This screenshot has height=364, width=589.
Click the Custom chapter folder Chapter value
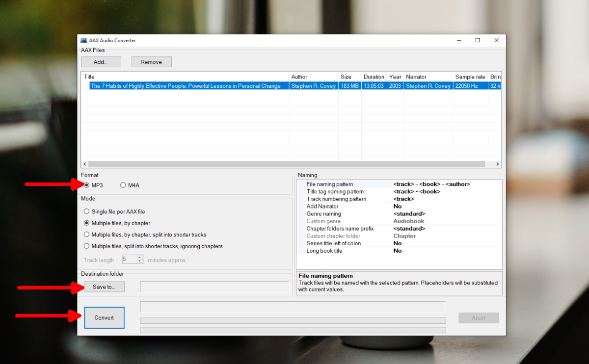(x=404, y=235)
